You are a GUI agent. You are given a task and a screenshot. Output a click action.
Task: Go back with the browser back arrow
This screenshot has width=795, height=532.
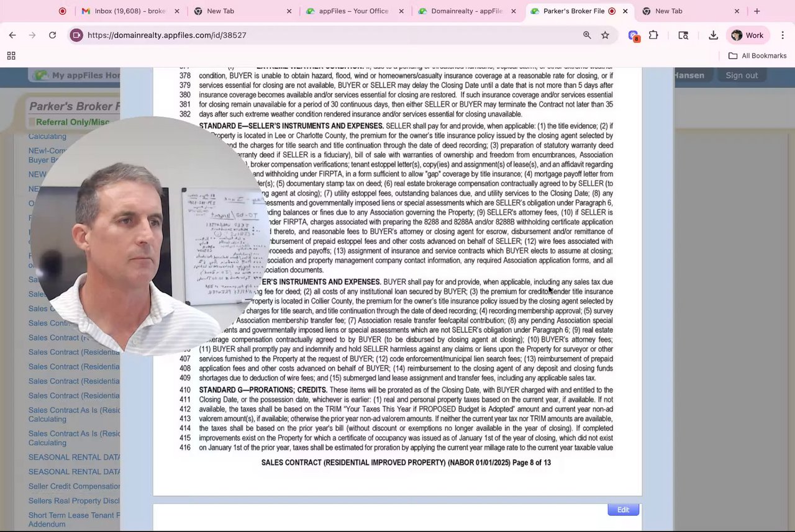12,35
